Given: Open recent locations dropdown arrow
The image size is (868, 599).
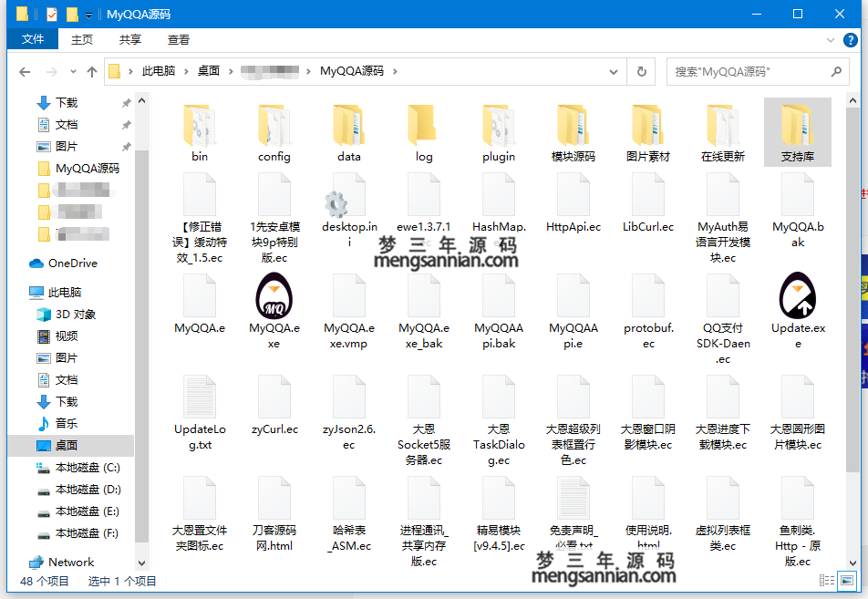Looking at the screenshot, I should click(73, 71).
